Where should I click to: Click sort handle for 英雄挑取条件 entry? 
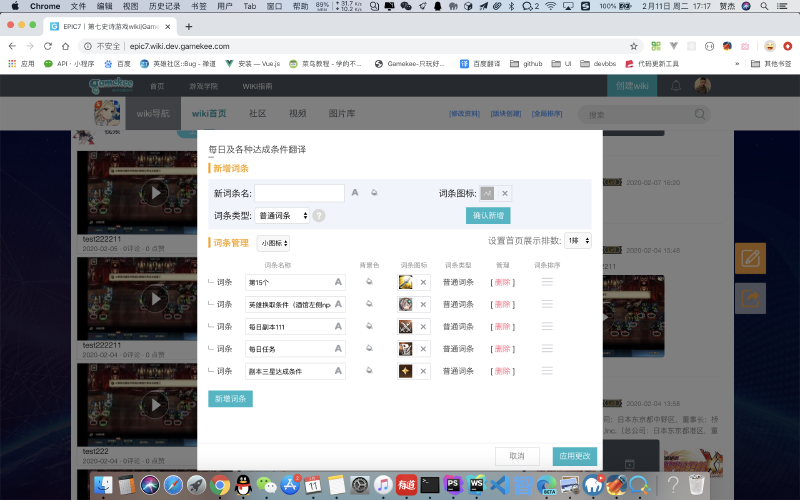click(x=547, y=304)
